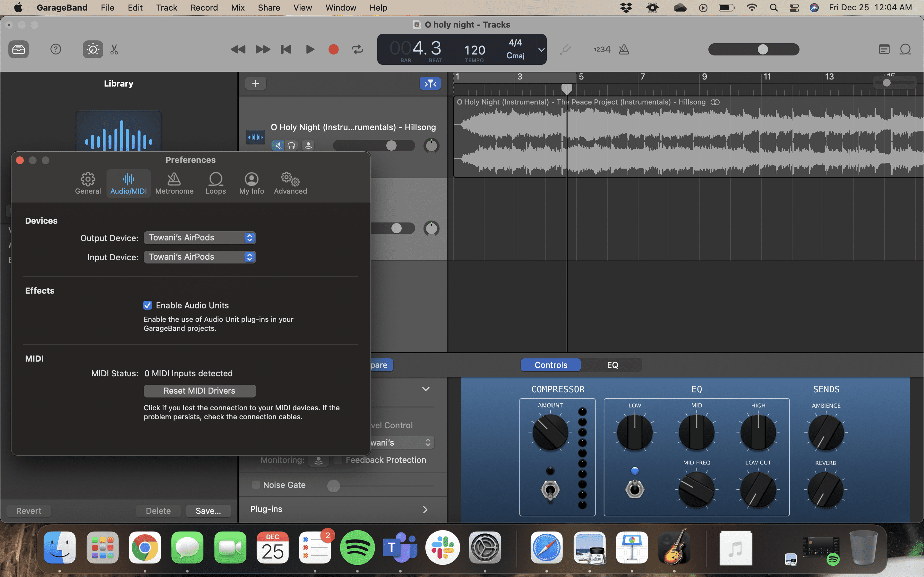Viewport: 924px width, 577px height.
Task: Uncheck Enable Audio Units checkbox
Action: tap(147, 305)
